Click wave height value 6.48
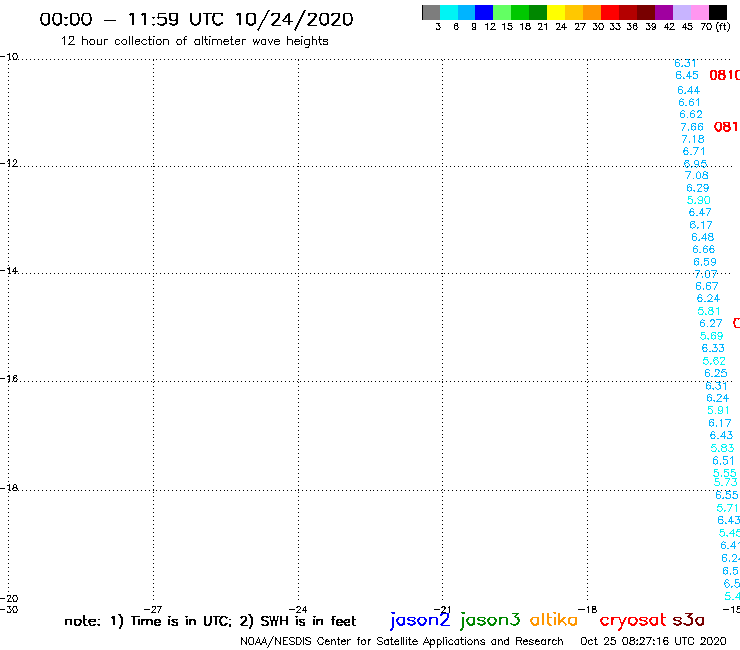Screen dimensions: 740x650 pyautogui.click(x=703, y=237)
